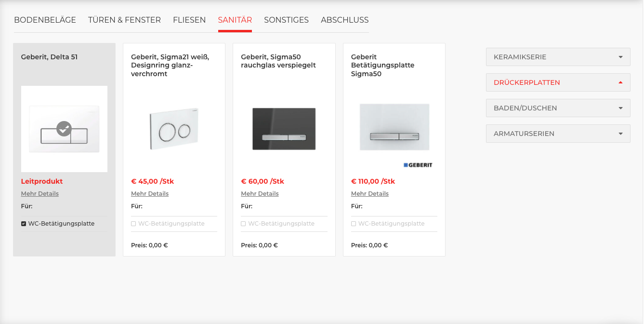Open the Abschluss tab
Image resolution: width=644 pixels, height=324 pixels.
(x=345, y=20)
